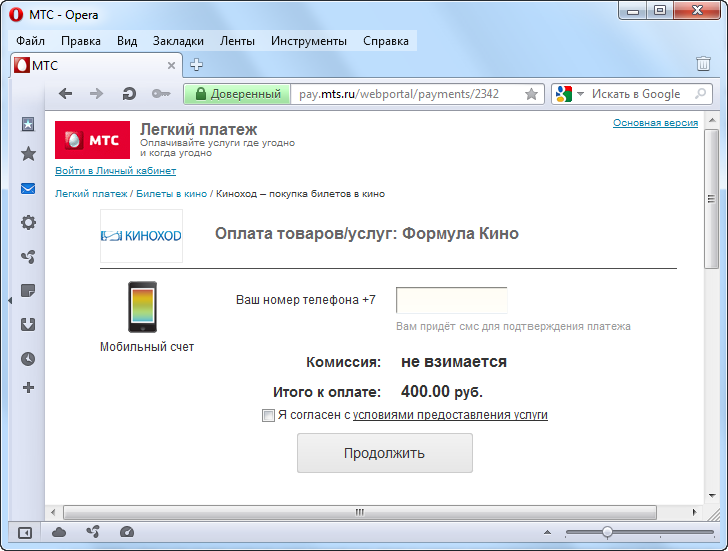728x551 pixels.
Task: Click Билеты в кино breadcrumb link
Action: pos(171,194)
